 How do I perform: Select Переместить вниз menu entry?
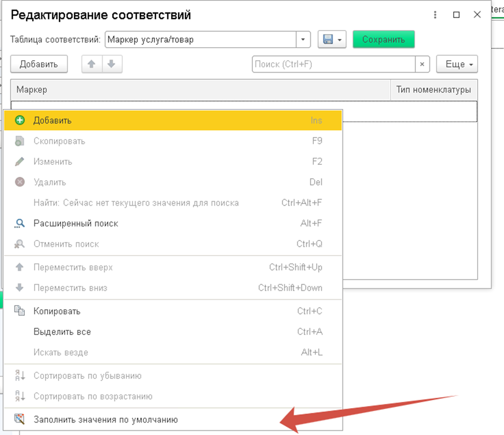(173, 288)
